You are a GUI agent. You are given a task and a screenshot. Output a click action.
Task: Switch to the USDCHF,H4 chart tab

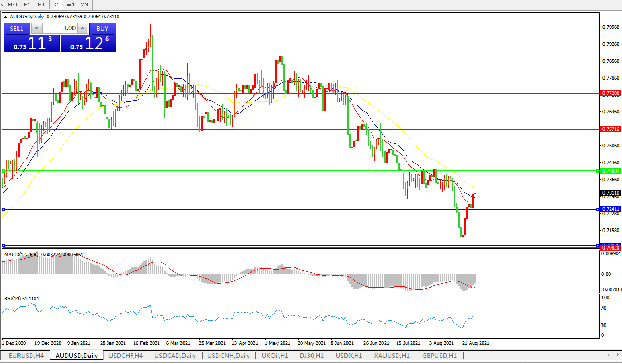[125, 355]
